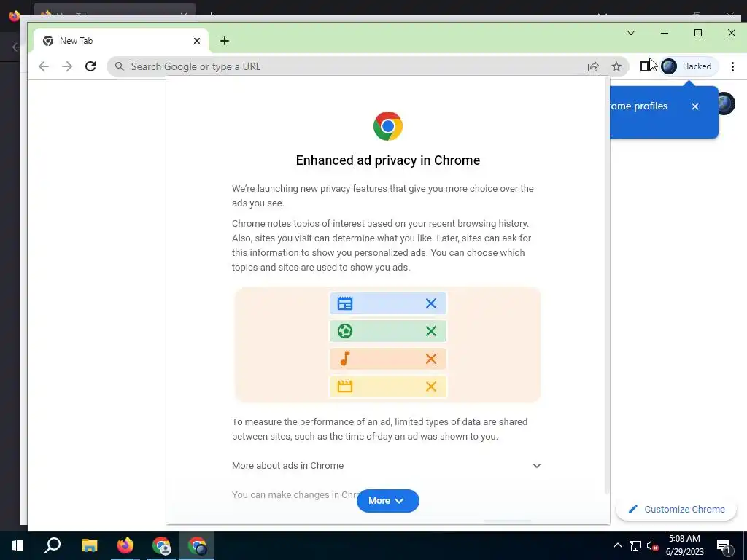Open File Explorer from taskbar
Viewport: 747px width, 560px height.
[x=89, y=545]
